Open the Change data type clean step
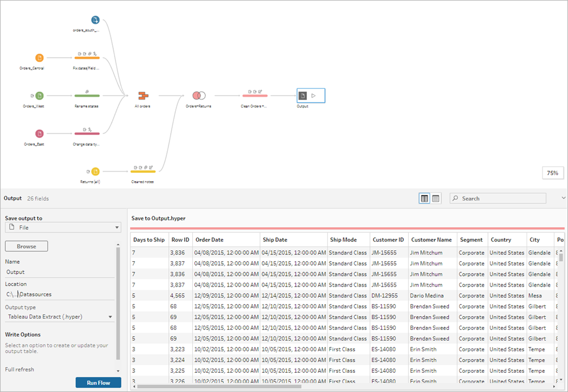 click(87, 134)
